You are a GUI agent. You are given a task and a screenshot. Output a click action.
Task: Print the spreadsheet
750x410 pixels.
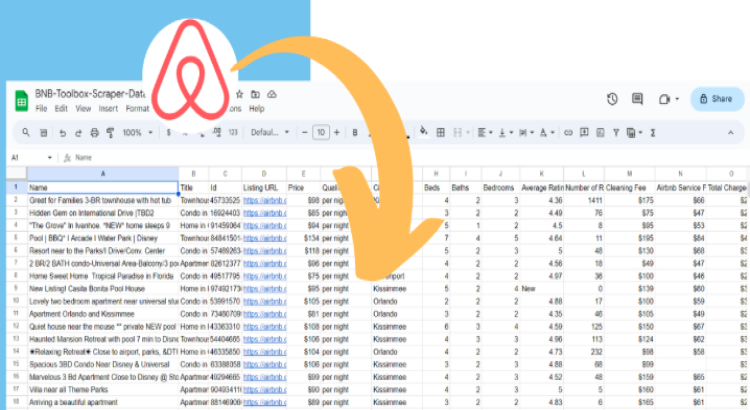point(94,133)
